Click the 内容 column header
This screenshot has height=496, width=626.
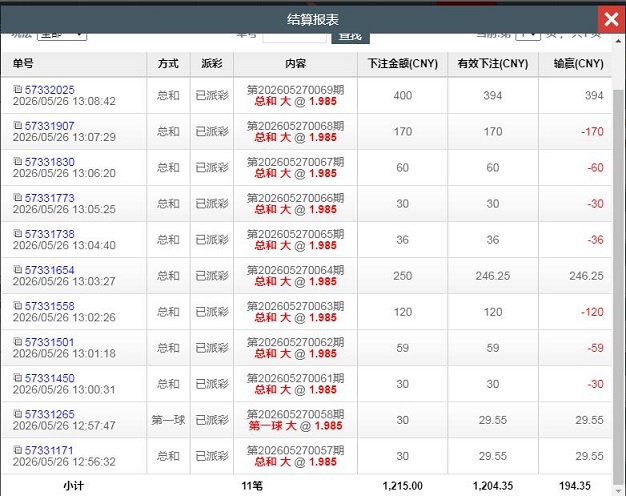(x=295, y=63)
